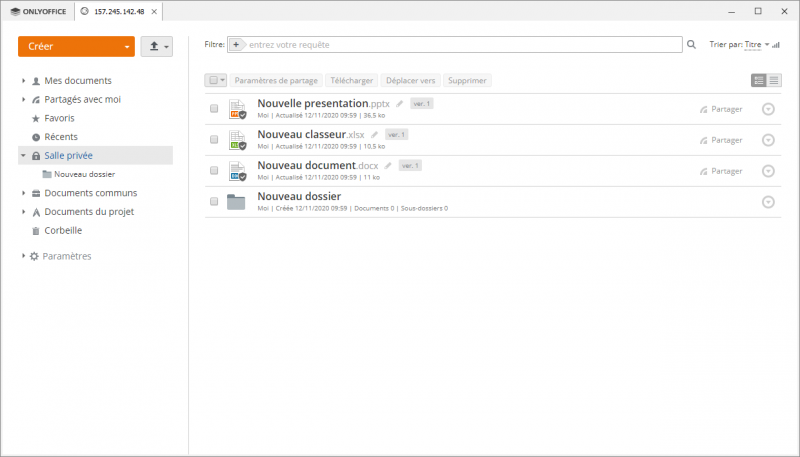Open the Créer button dropdown arrow

click(x=126, y=47)
